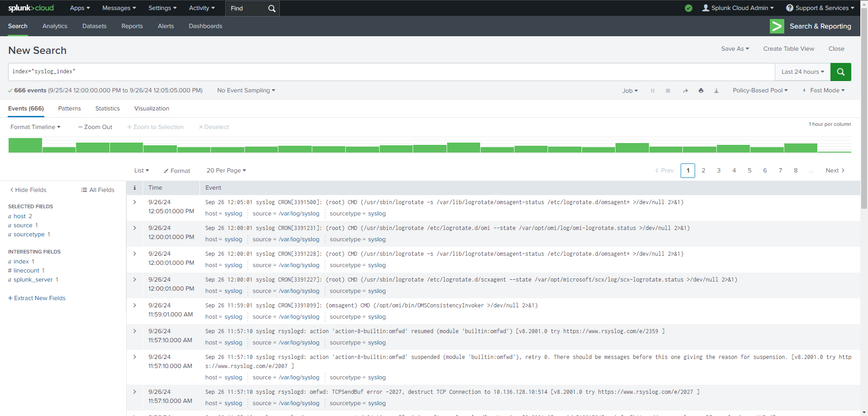Go to Alerts nav item
Screen dimensions: 868x416
tap(166, 26)
